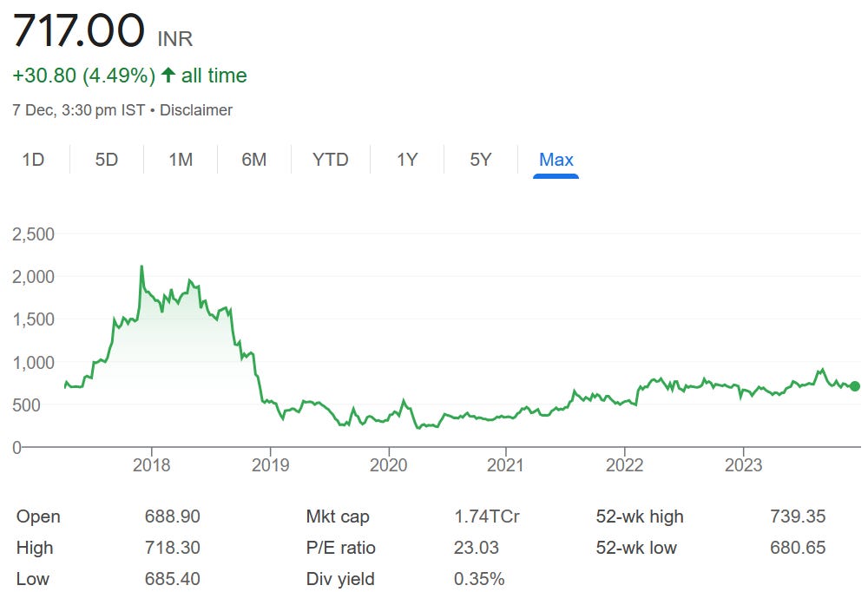Click the INR currency label

pyautogui.click(x=175, y=39)
